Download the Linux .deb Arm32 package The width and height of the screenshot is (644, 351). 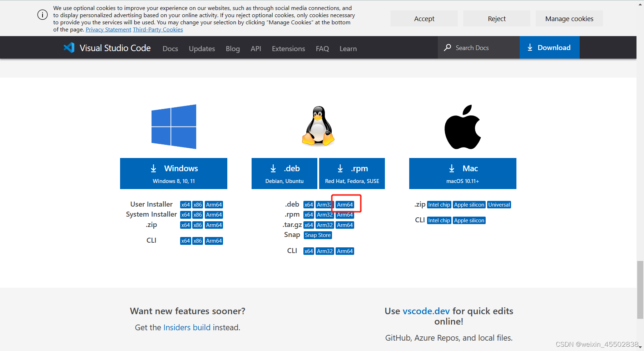324,205
